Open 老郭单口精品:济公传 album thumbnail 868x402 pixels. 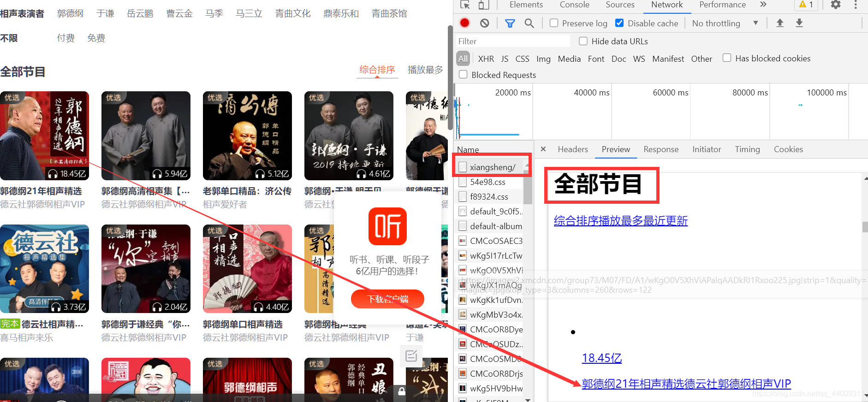tap(247, 136)
